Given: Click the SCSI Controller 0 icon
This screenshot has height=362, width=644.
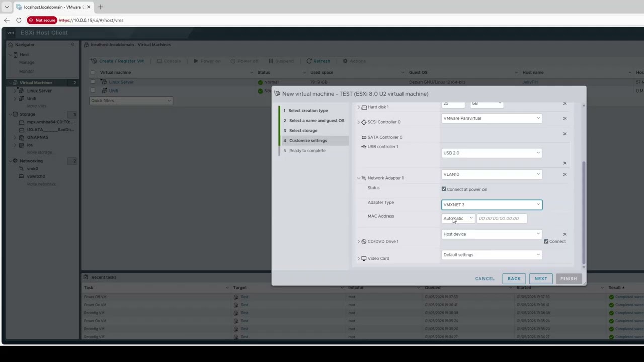Looking at the screenshot, I should pyautogui.click(x=364, y=122).
